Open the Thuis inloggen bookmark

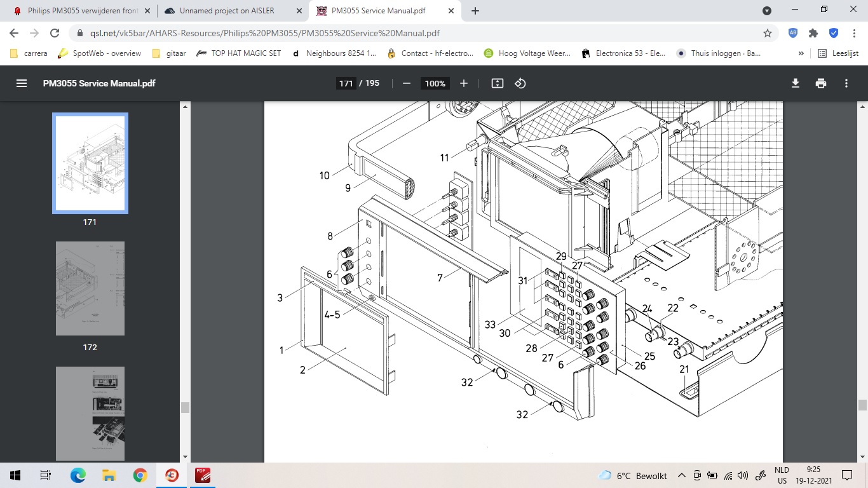[719, 53]
